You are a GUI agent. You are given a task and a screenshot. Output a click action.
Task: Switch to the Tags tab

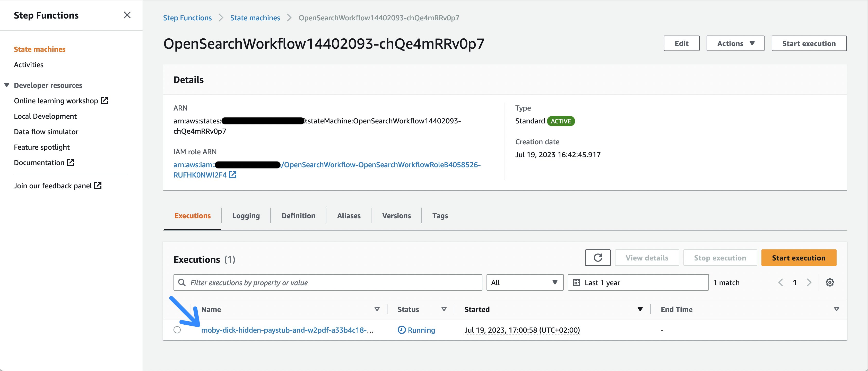click(440, 216)
